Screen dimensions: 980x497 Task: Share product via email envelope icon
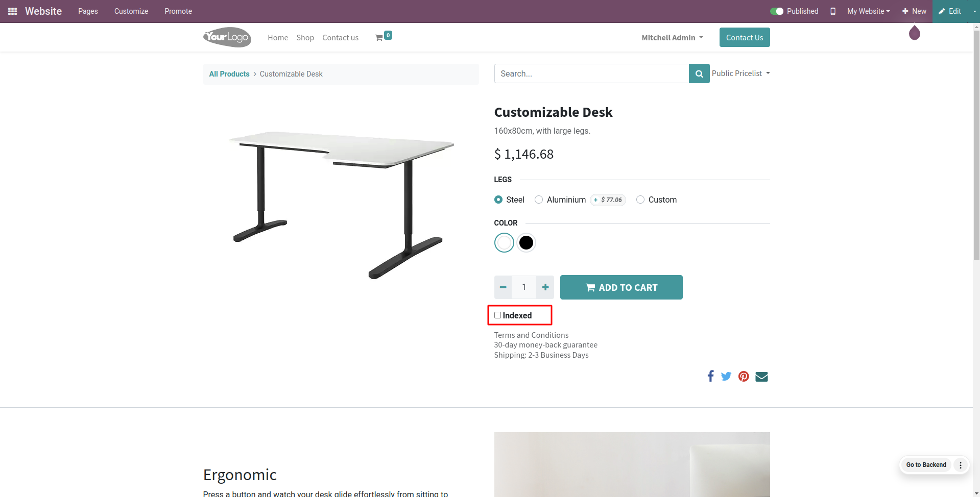pos(761,377)
